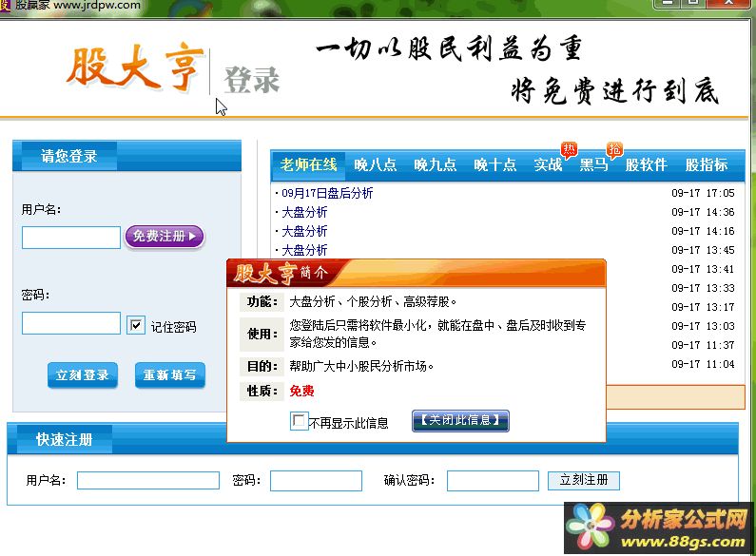The height and width of the screenshot is (556, 756).
Task: Click the 重新填写 reset button
Action: [x=169, y=374]
